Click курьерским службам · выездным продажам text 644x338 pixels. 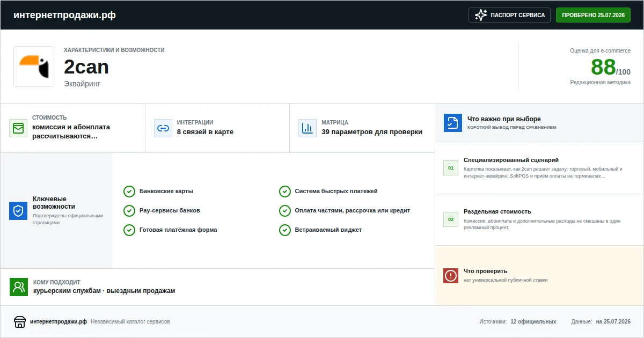point(104,291)
